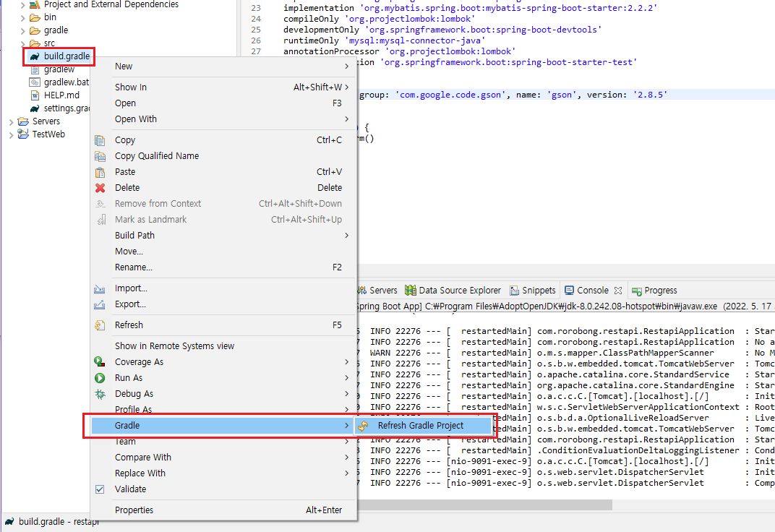Click the src folder icon
This screenshot has width=775, height=532.
[35, 43]
